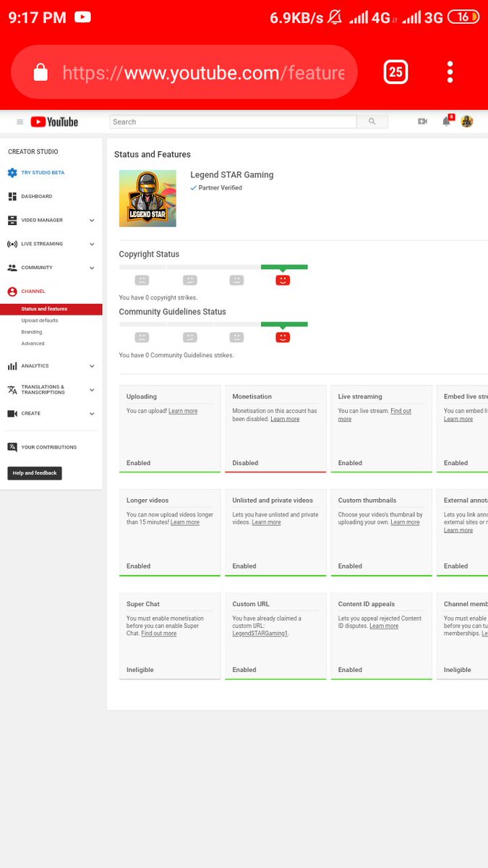Open the notifications bell
The height and width of the screenshot is (868, 488).
(447, 122)
